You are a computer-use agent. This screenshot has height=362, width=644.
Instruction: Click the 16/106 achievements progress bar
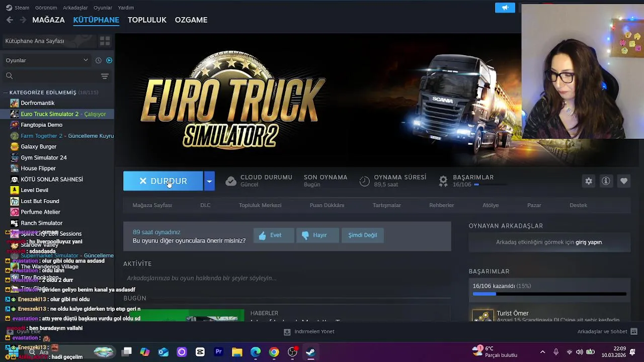[549, 294]
